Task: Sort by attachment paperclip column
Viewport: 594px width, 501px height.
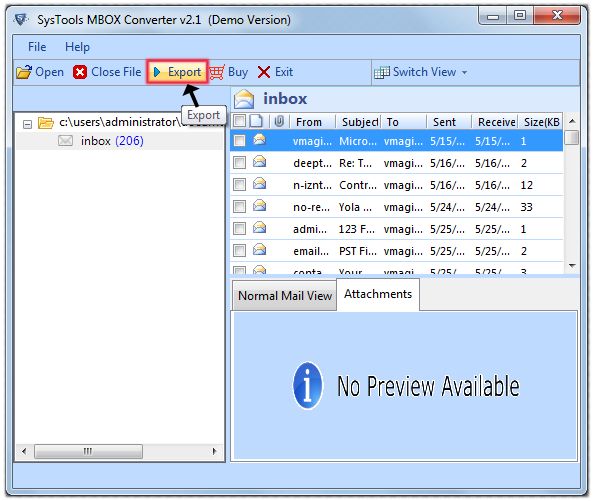Action: tap(279, 122)
